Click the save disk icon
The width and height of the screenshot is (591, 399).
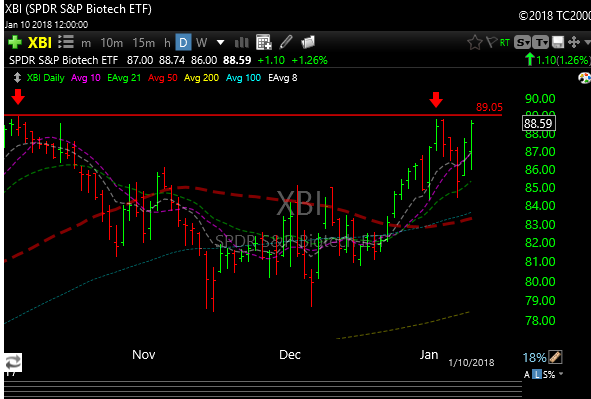pos(558,42)
